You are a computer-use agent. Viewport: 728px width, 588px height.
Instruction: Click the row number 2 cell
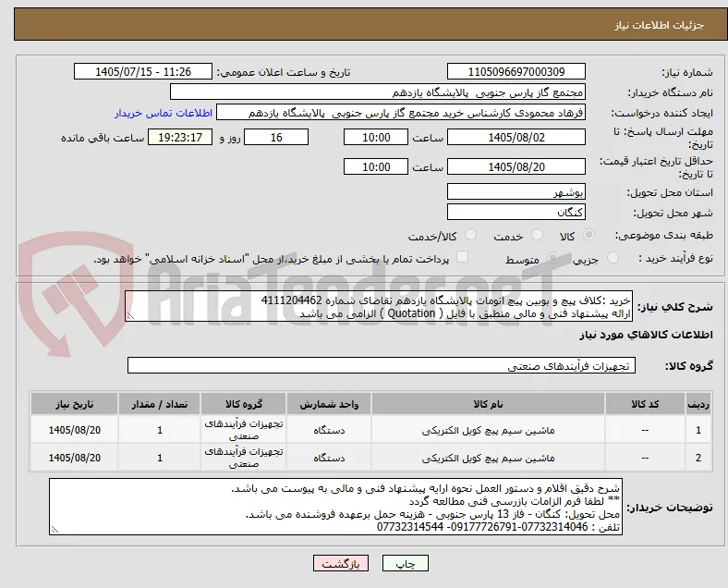[x=698, y=458]
